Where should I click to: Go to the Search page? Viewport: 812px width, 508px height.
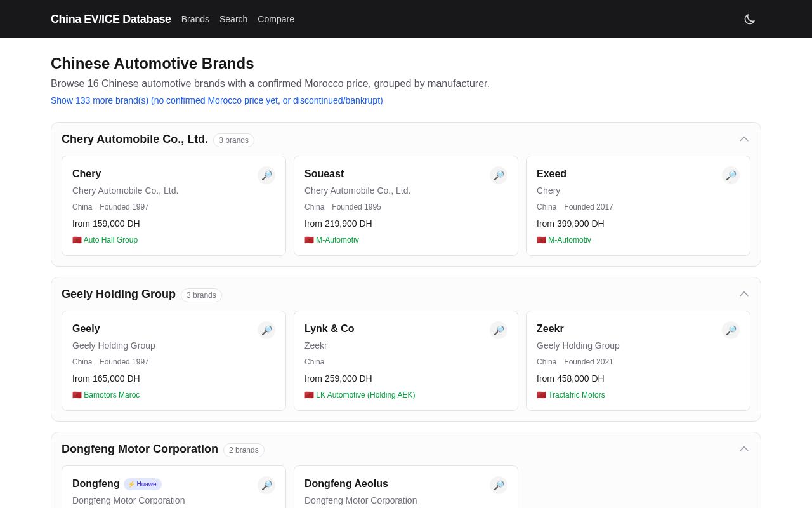click(x=233, y=19)
